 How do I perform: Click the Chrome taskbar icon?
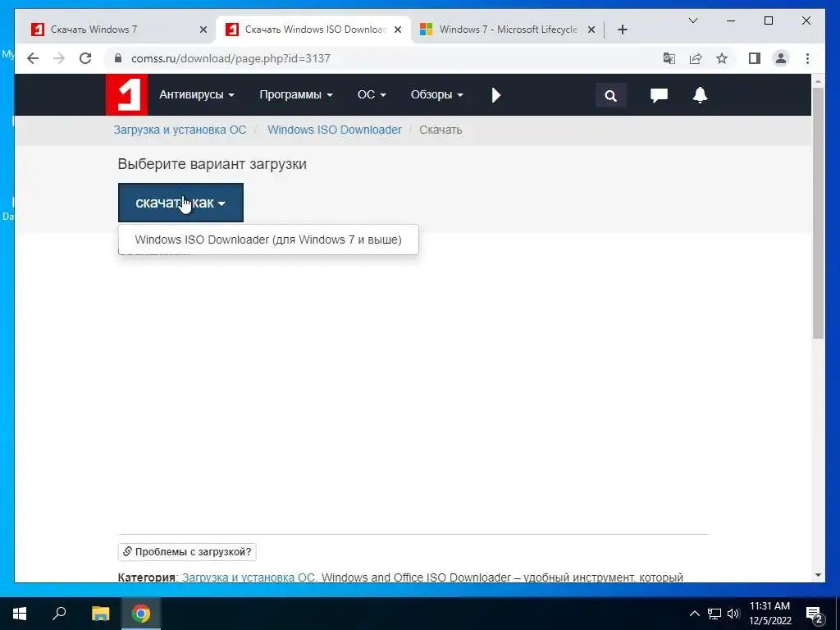(141, 614)
